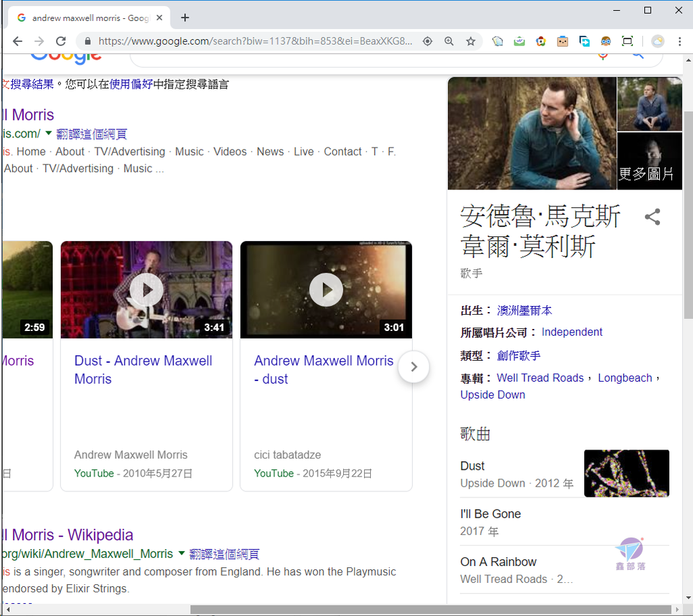693x616 pixels.
Task: Open a new browser tab
Action: tap(185, 18)
